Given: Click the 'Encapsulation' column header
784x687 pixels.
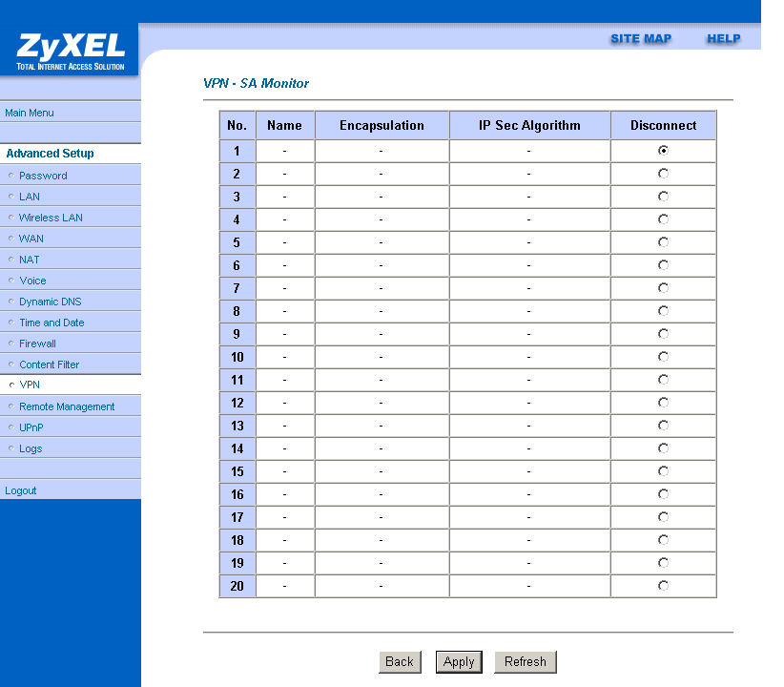Looking at the screenshot, I should tap(382, 125).
